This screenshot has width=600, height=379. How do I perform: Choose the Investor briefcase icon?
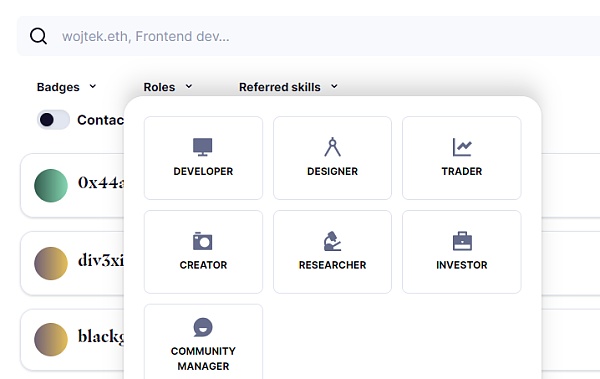(462, 241)
